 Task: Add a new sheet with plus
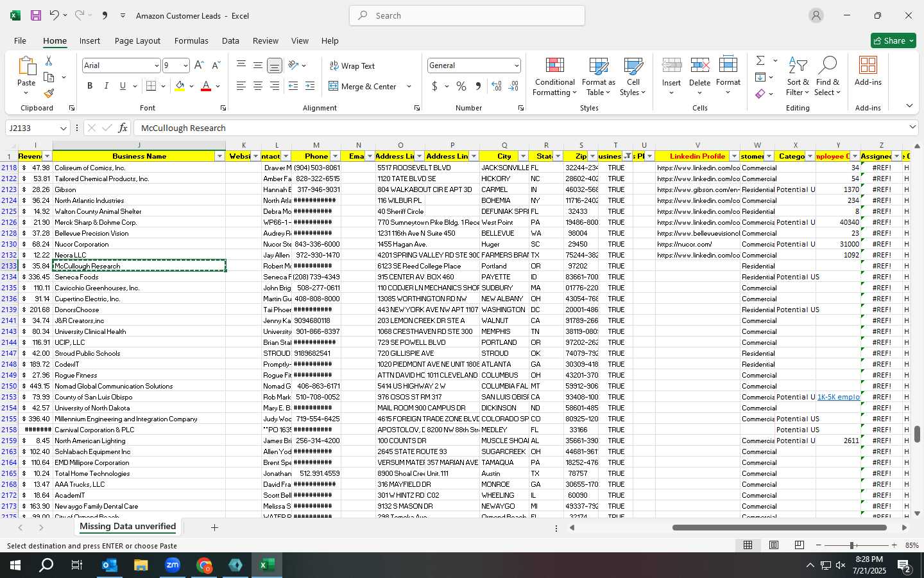coord(214,527)
